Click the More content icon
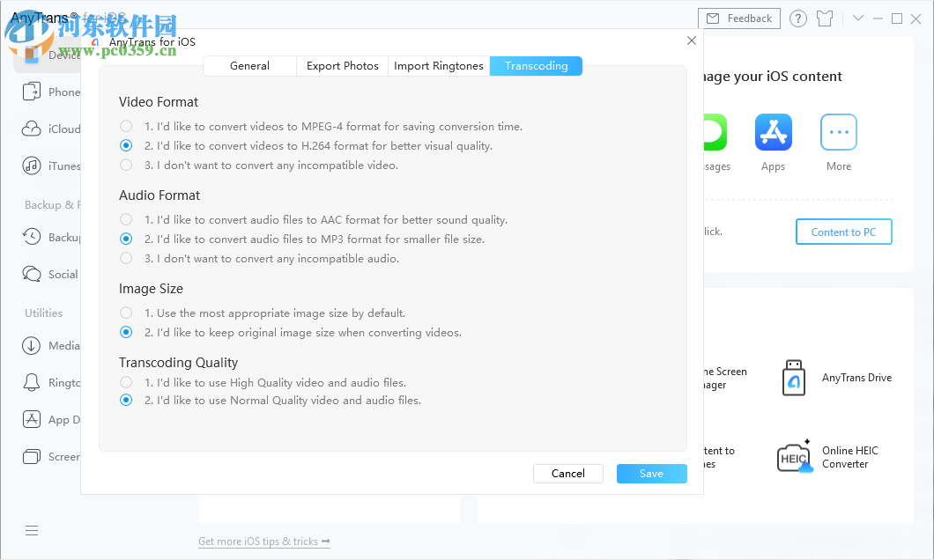Viewport: 934px width, 560px height. 838,131
